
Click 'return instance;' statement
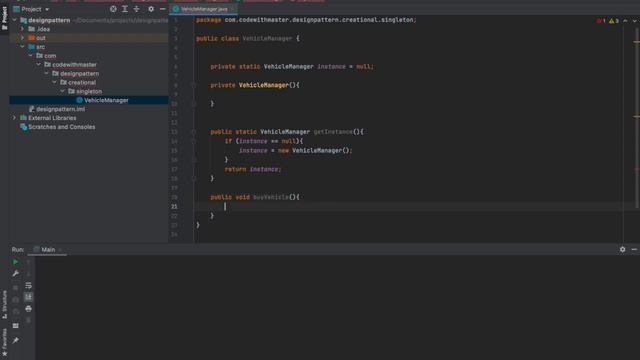[x=253, y=169]
